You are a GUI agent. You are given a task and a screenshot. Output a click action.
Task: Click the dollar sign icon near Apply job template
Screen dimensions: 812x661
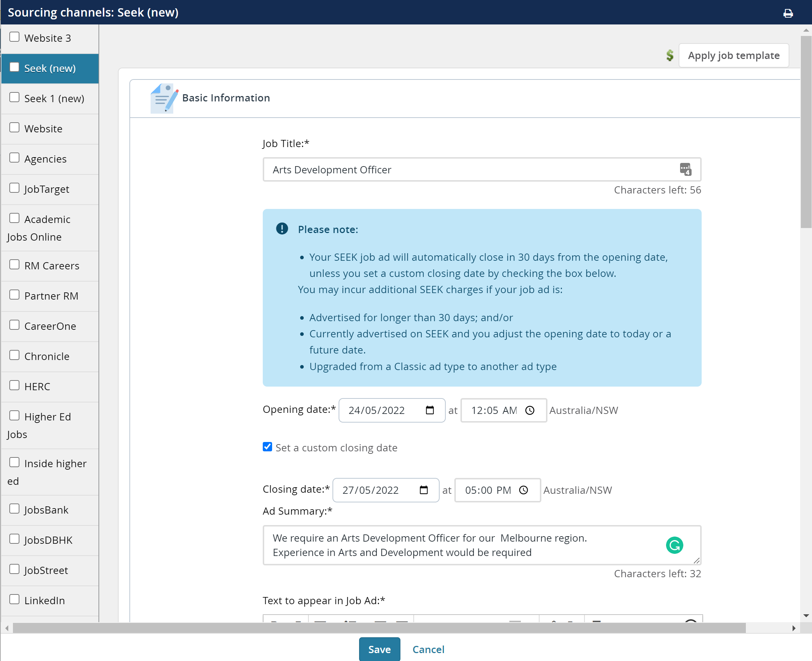tap(670, 55)
